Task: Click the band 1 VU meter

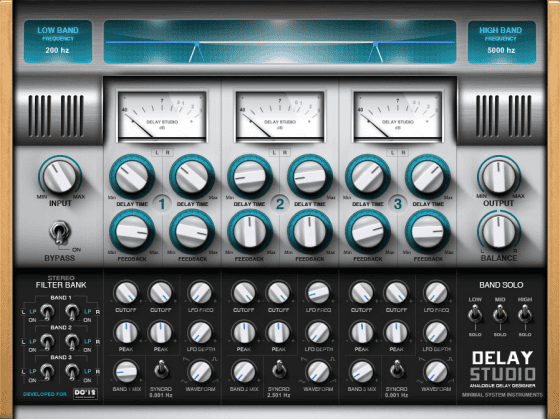Action: [x=162, y=116]
